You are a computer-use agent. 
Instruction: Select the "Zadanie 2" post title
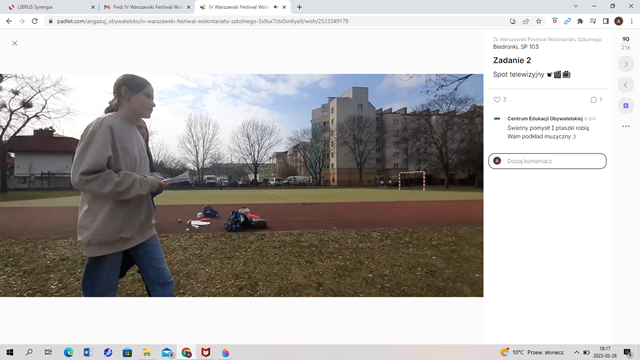(x=512, y=60)
